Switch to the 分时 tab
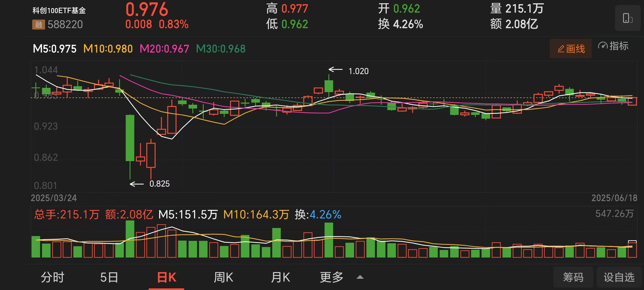The height and width of the screenshot is (290, 644). (x=53, y=277)
